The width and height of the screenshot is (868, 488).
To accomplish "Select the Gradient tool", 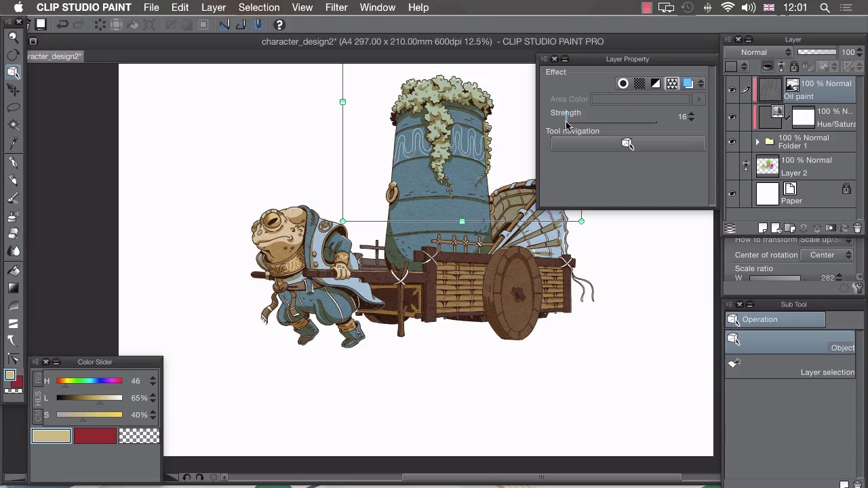I will (x=13, y=288).
